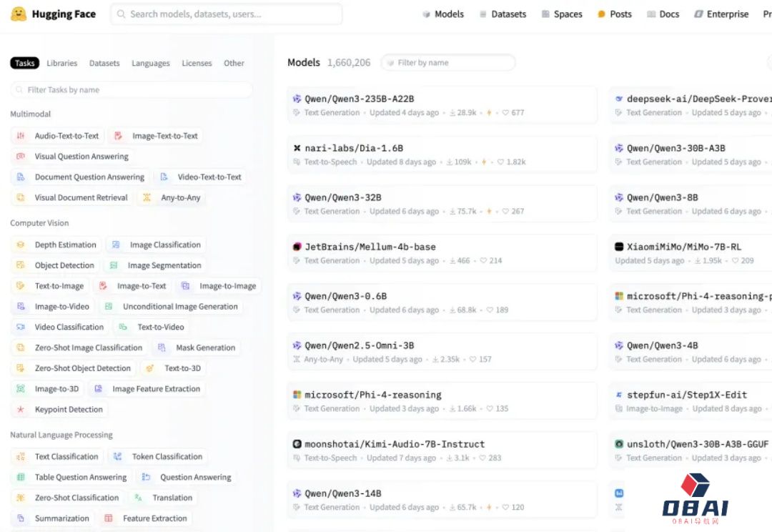Click the Text-to-Image task icon
The height and width of the screenshot is (532, 772).
point(20,286)
